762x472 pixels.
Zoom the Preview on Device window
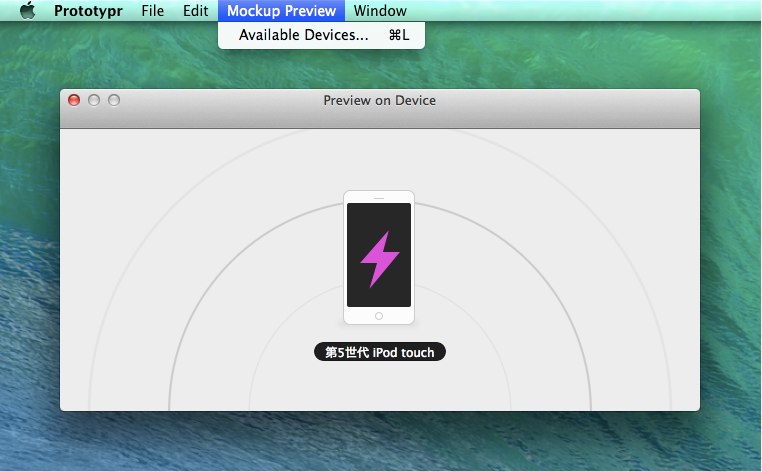click(x=114, y=100)
